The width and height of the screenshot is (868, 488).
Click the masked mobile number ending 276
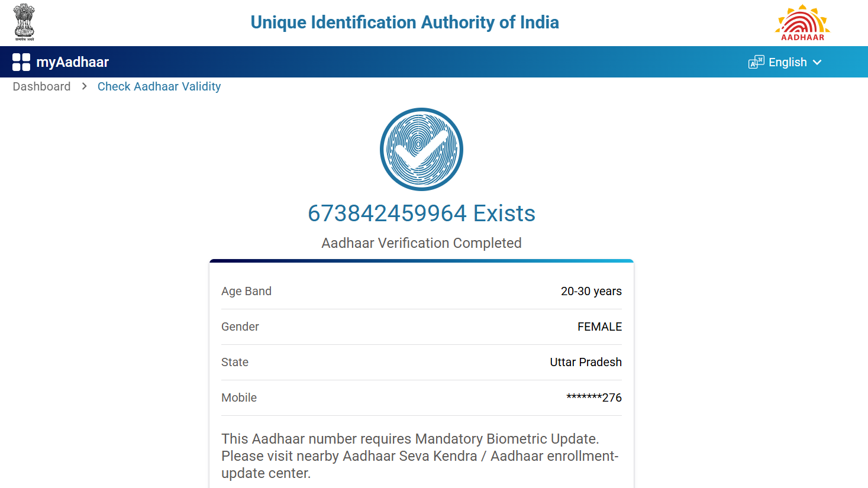point(594,397)
